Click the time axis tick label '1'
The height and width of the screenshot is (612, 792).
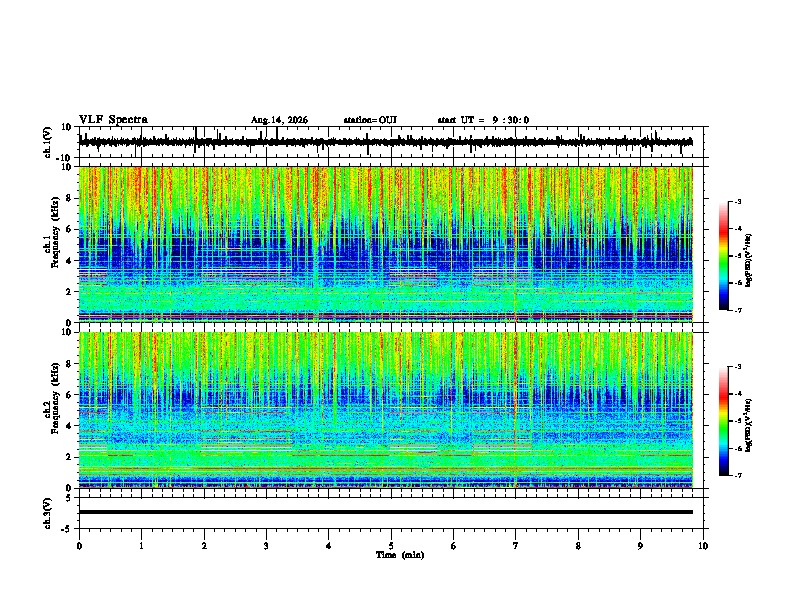coord(141,546)
